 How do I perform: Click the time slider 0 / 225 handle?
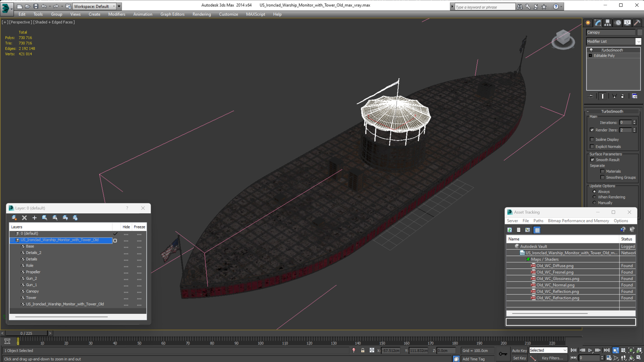coord(26,333)
